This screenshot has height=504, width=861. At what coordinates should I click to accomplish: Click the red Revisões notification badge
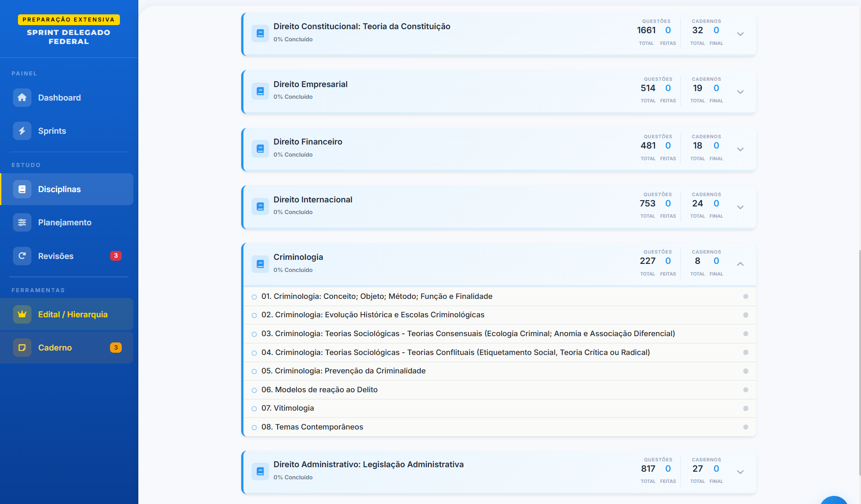116,256
